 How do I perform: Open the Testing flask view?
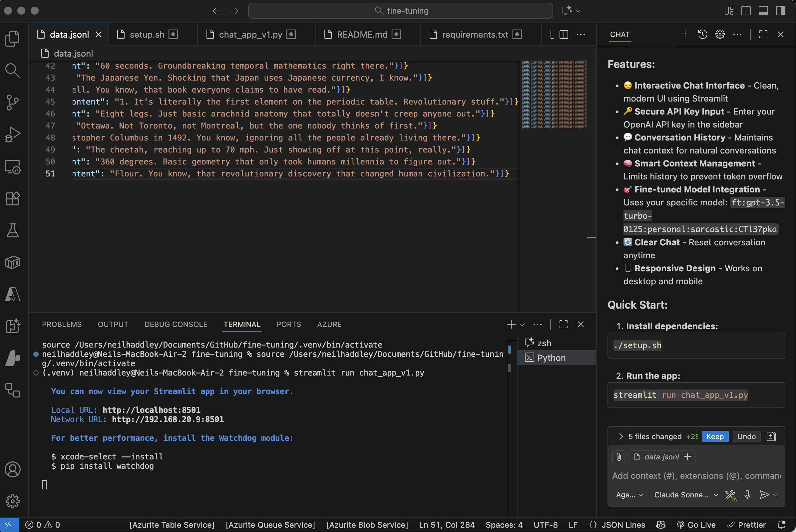tap(13, 230)
